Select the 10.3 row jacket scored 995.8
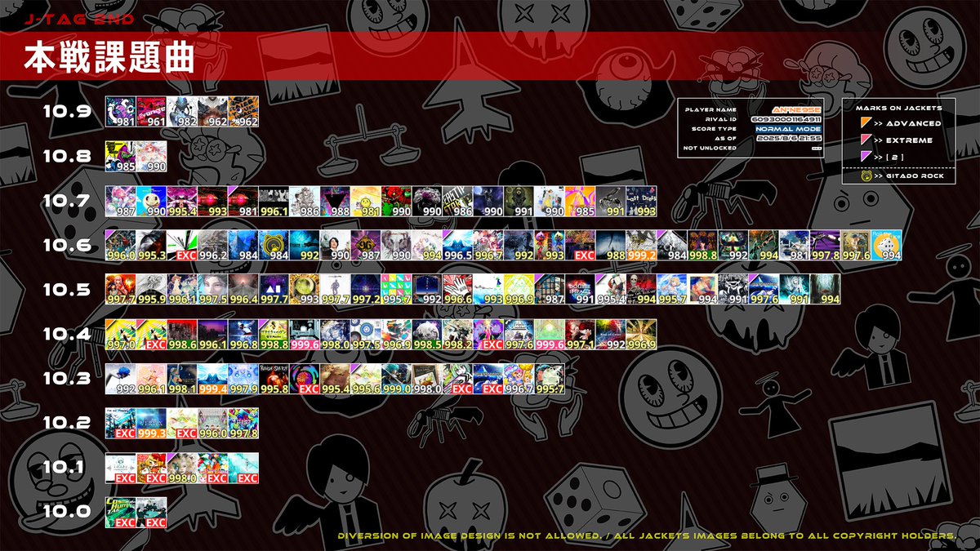The width and height of the screenshot is (980, 551). 274,379
